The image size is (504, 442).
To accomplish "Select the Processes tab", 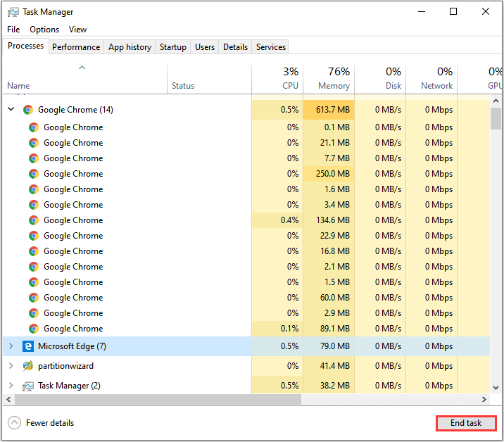I will (26, 46).
